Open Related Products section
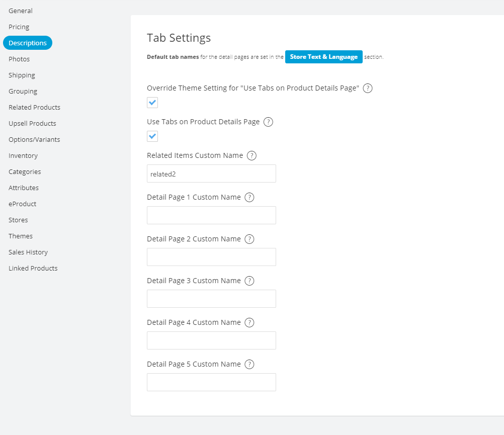 click(34, 107)
